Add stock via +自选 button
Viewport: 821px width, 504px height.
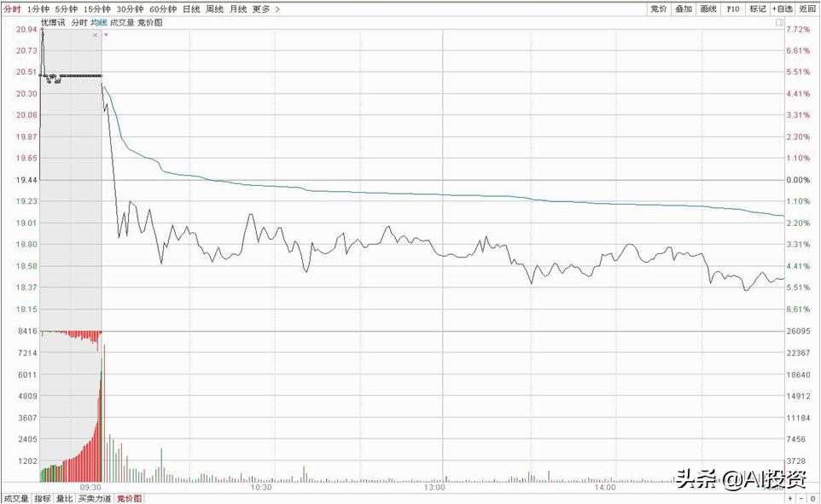click(x=783, y=9)
